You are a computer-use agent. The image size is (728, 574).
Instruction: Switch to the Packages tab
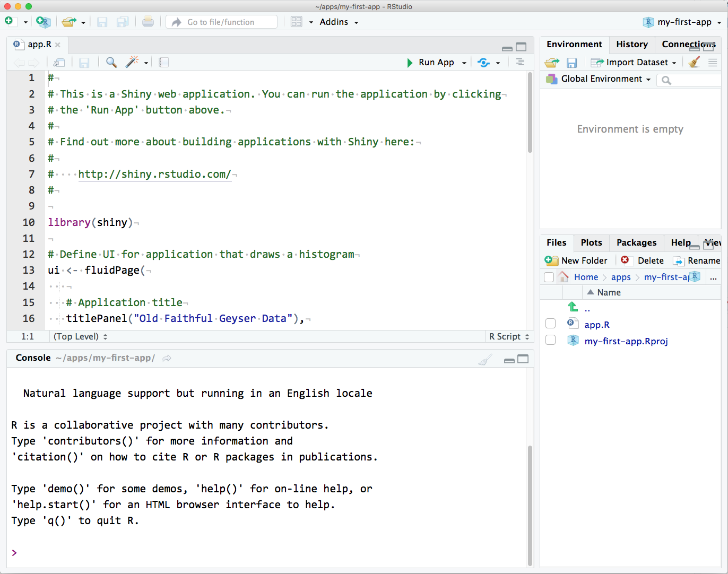[636, 242]
